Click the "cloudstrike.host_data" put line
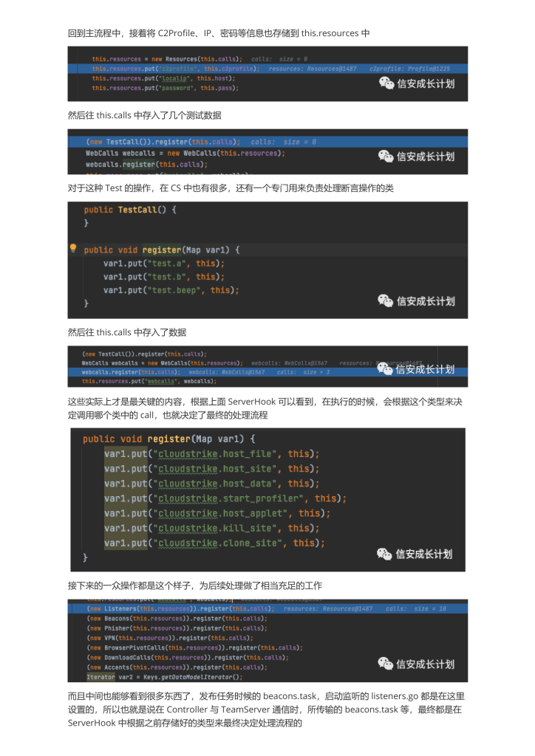Image resolution: width=535 pixels, height=756 pixels. tap(212, 484)
